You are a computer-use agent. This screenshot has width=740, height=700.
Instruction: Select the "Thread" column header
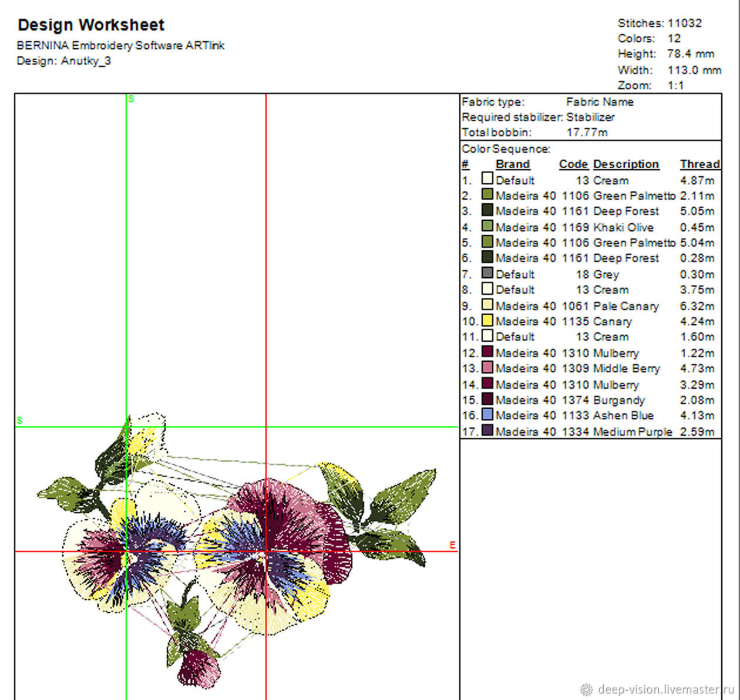700,164
